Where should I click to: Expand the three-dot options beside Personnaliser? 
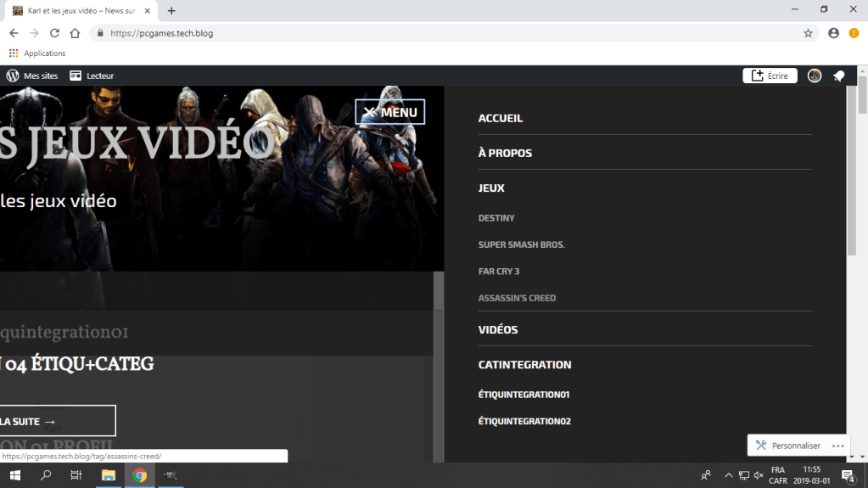(x=837, y=446)
